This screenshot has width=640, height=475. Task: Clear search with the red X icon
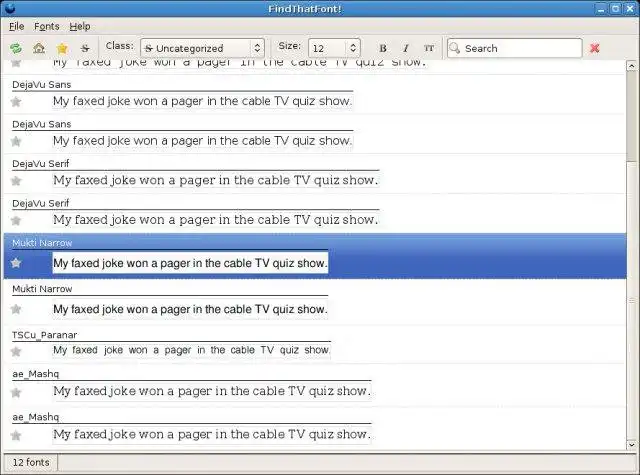tap(595, 48)
